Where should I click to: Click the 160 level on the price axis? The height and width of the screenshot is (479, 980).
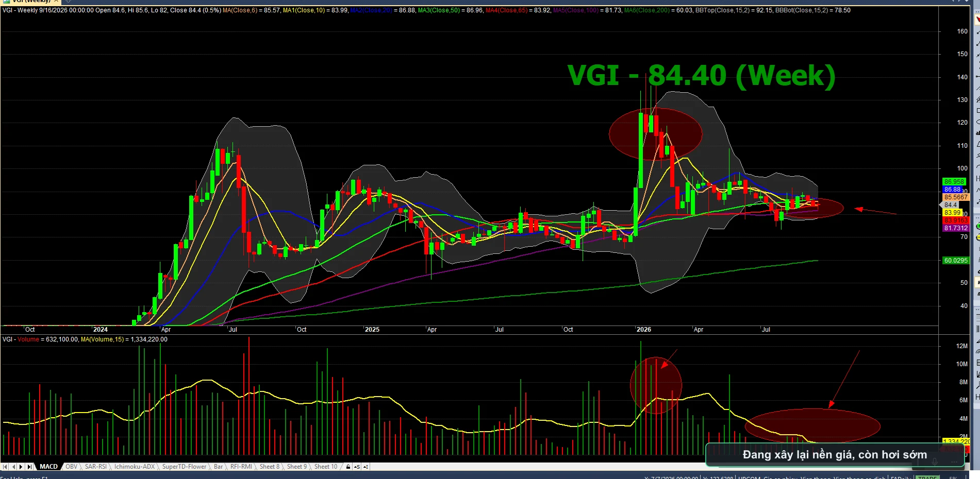(962, 31)
